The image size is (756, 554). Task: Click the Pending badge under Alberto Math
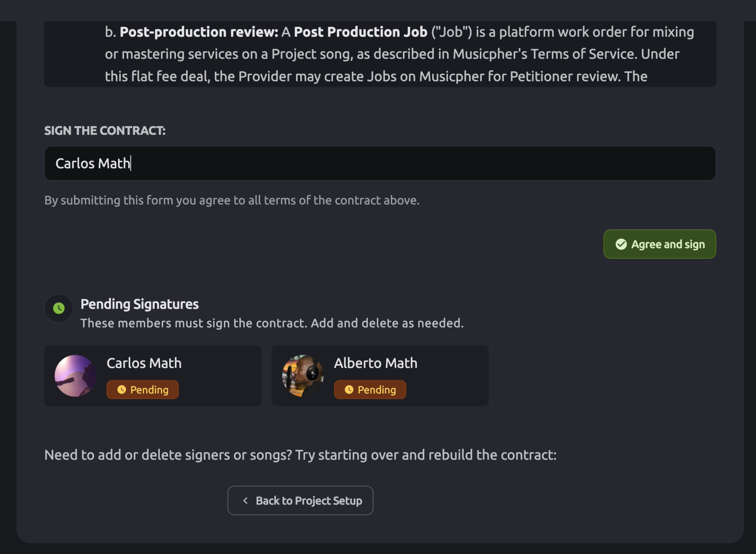(x=370, y=390)
